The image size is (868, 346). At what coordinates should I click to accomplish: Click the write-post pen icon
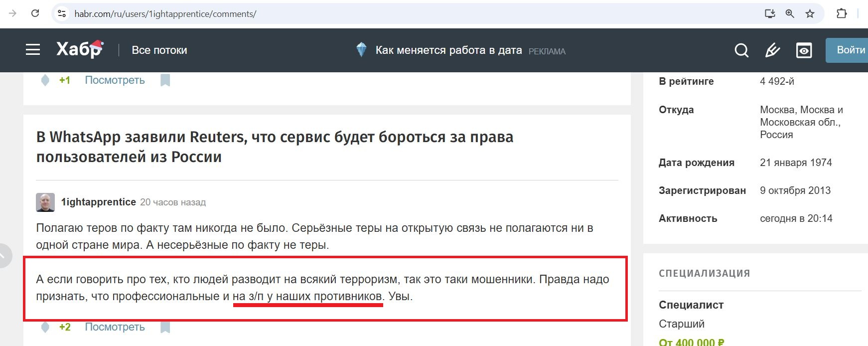tap(772, 50)
